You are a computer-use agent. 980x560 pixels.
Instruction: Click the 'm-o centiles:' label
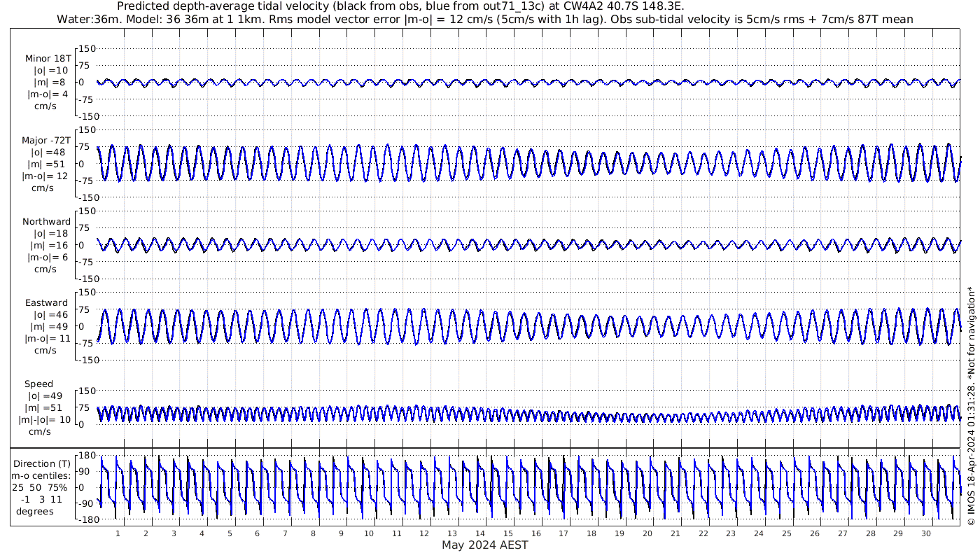41,476
